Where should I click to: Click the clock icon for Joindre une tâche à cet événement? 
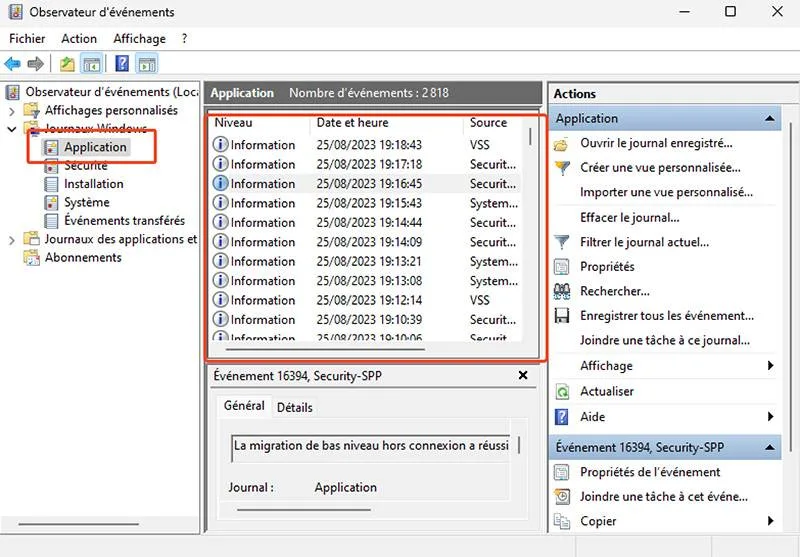click(x=562, y=496)
